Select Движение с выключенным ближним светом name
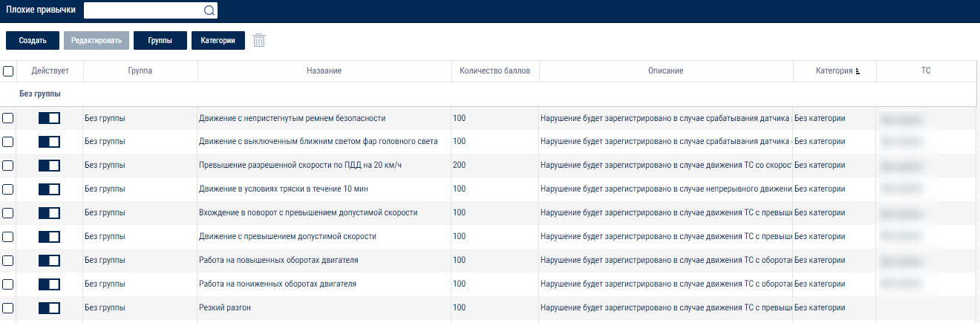This screenshot has height=323, width=980. click(318, 142)
